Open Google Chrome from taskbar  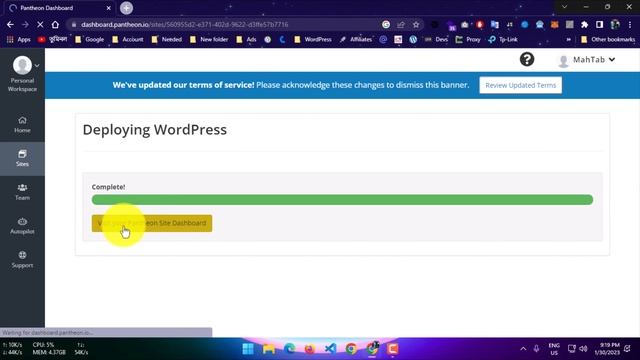(x=351, y=349)
